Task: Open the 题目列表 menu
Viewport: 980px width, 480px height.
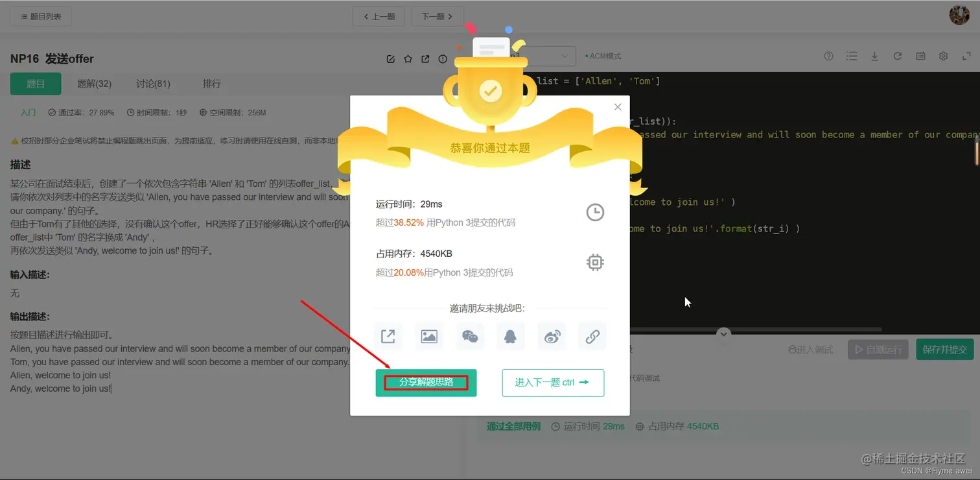Action: click(40, 16)
